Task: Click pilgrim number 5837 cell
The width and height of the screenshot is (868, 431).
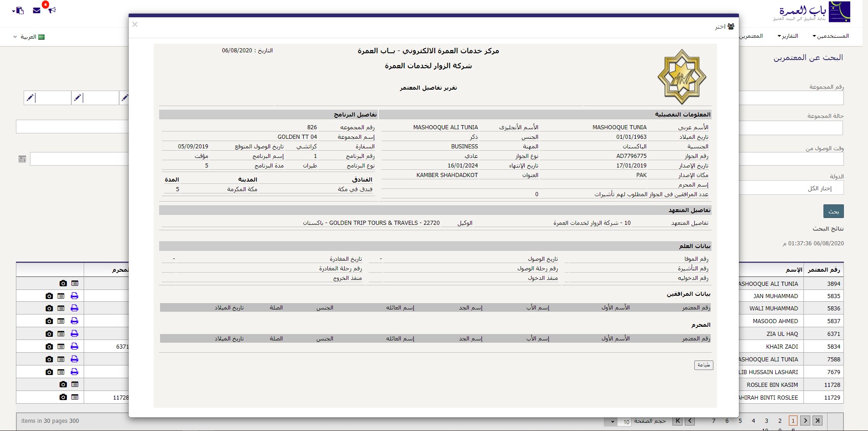Action: coord(824,321)
